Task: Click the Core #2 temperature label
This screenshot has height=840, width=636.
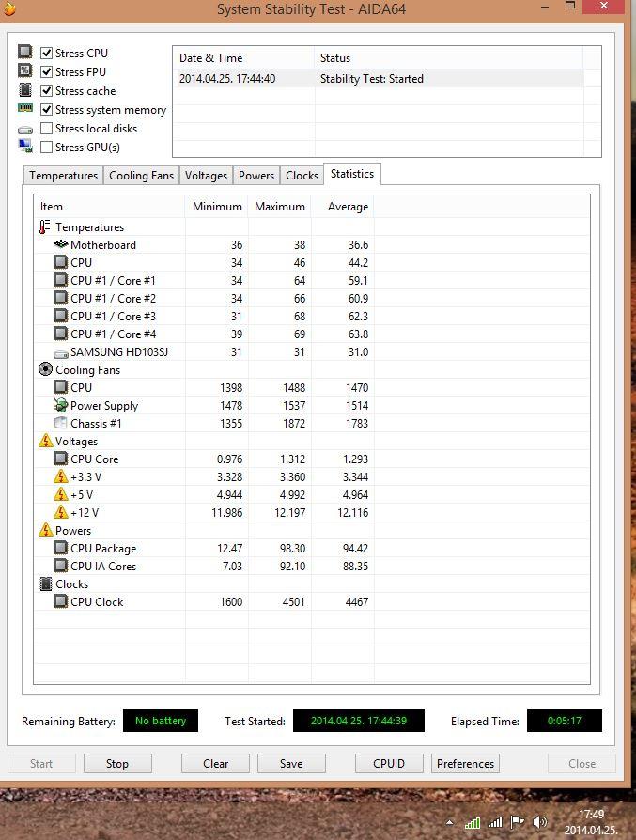Action: tap(113, 299)
